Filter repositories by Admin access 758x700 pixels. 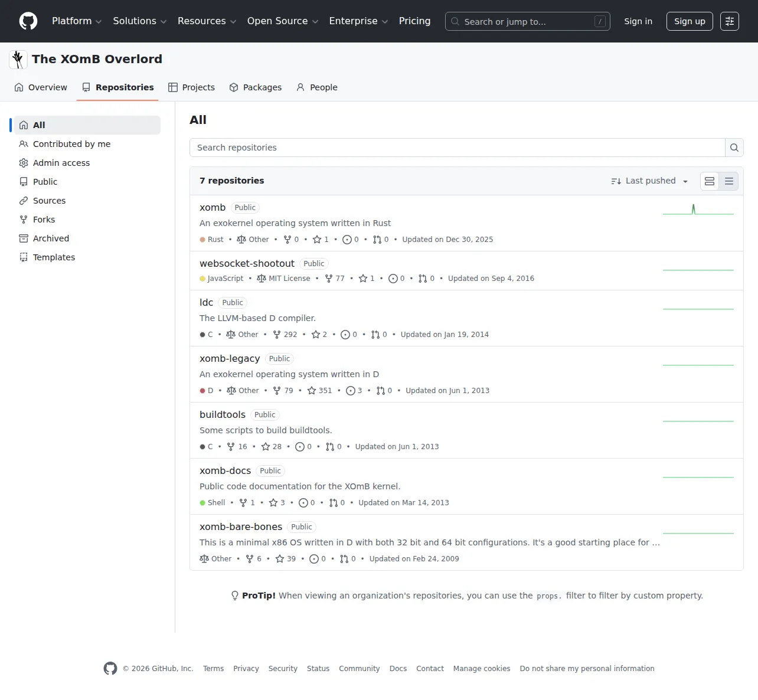pyautogui.click(x=87, y=163)
